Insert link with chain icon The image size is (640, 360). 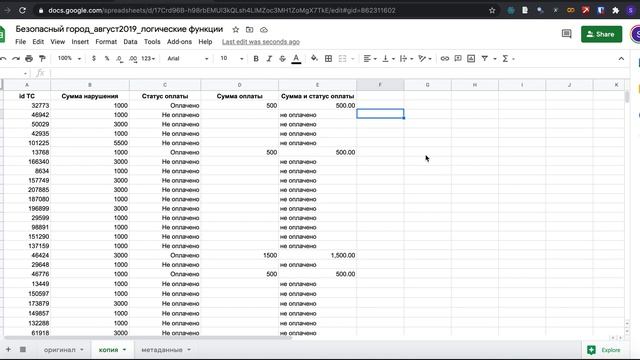click(x=444, y=59)
